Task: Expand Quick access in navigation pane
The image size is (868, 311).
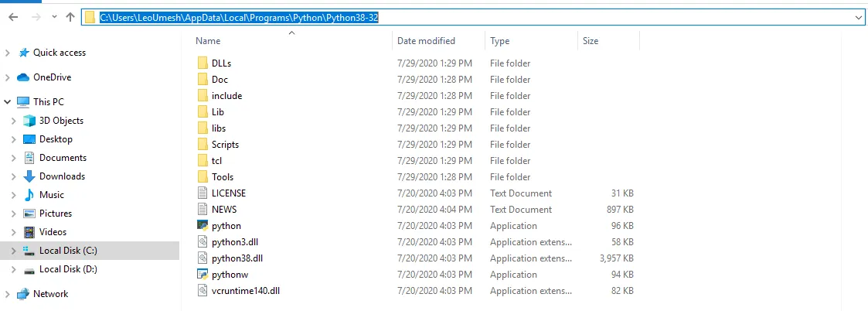Action: (7, 53)
